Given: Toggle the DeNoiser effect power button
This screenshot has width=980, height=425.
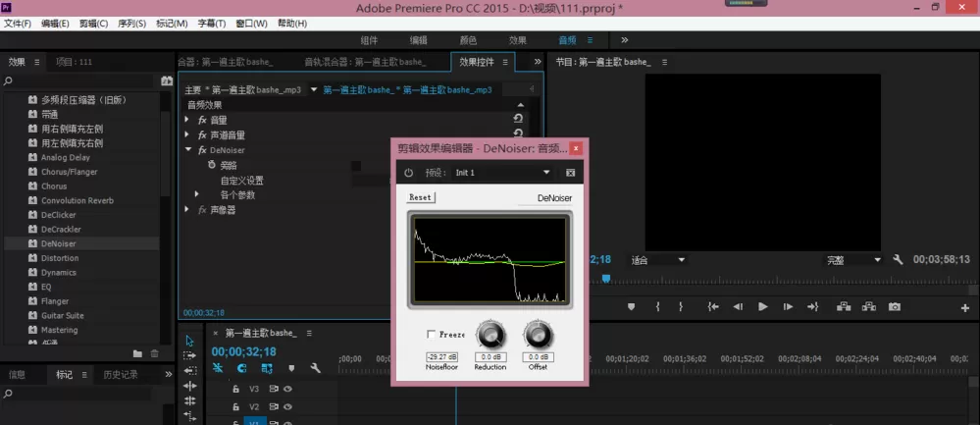Looking at the screenshot, I should (x=408, y=173).
